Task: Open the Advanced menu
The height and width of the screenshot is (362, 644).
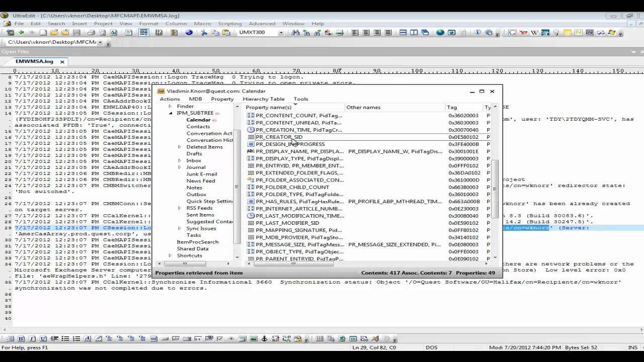Action: coord(262,24)
